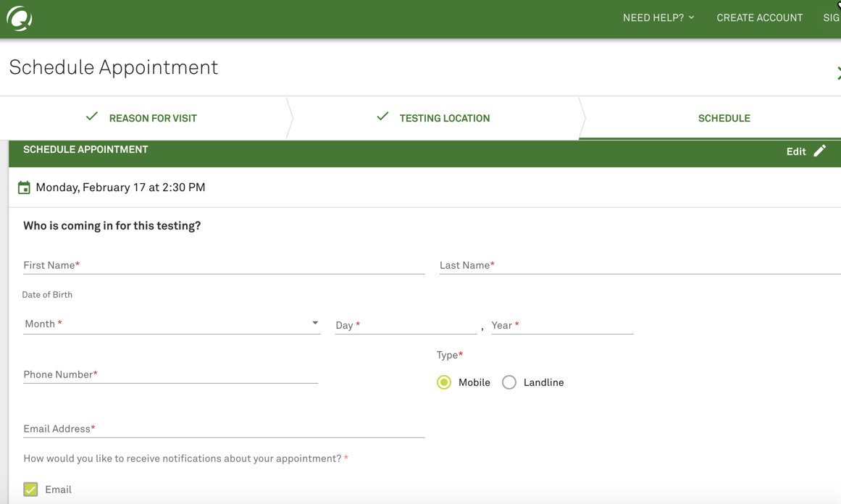
Task: Click the Email Address field
Action: pyautogui.click(x=223, y=429)
